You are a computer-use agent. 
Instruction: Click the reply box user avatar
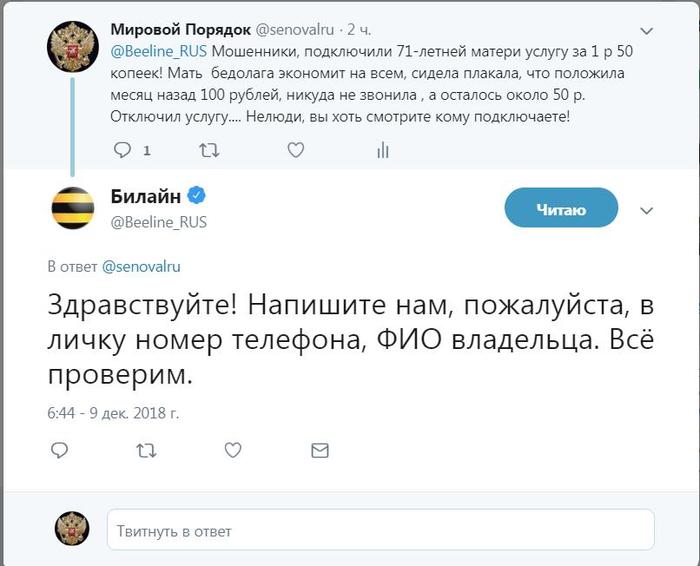(x=72, y=527)
